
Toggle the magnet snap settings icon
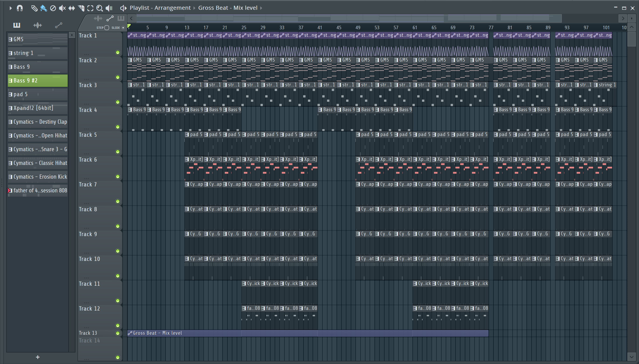(x=20, y=8)
